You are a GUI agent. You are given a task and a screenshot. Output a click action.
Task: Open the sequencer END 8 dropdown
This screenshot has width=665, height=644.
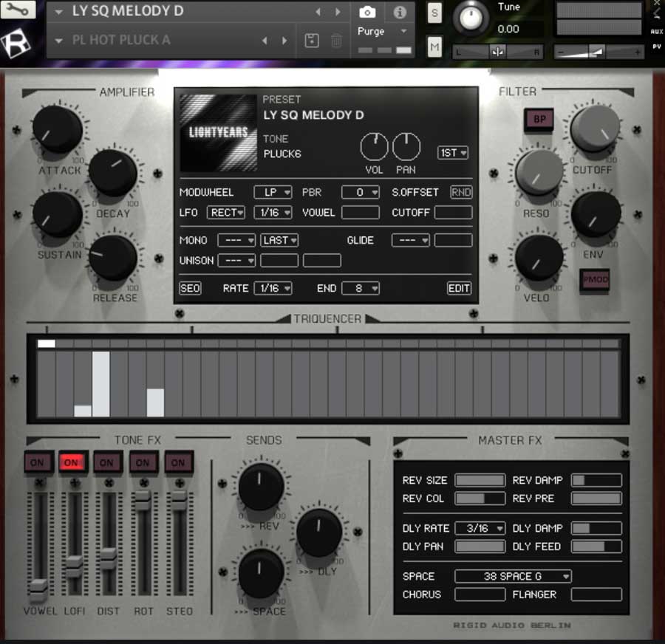(x=361, y=288)
